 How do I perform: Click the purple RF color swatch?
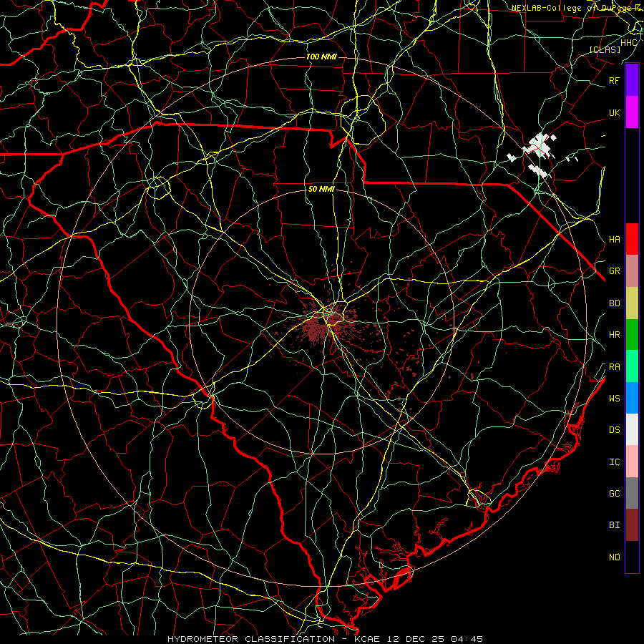pos(632,80)
